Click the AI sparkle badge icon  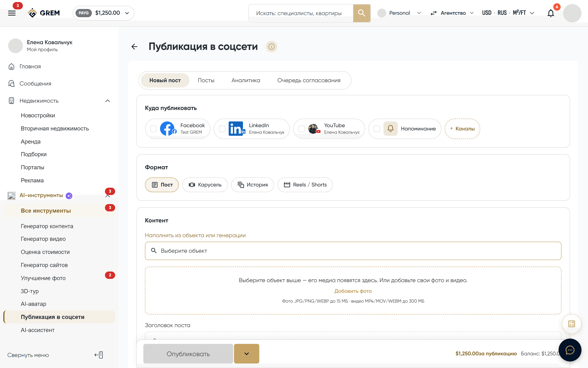69,196
